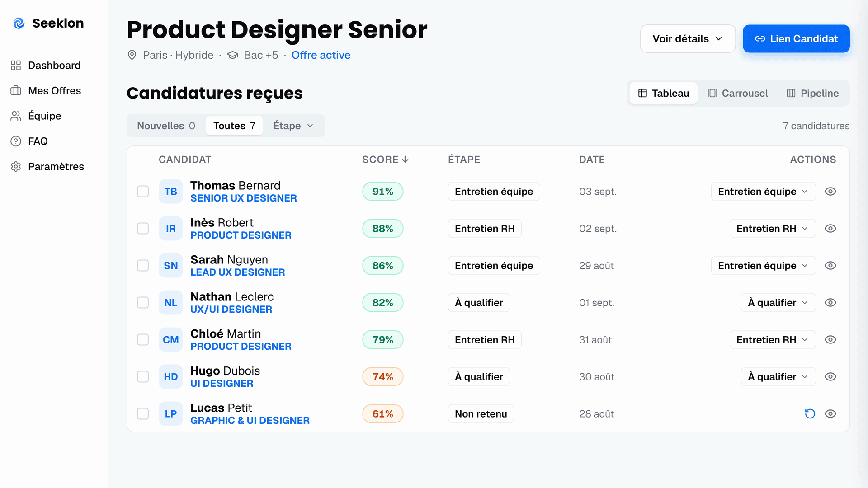
Task: Open Lucas Petit's candidate name
Action: click(x=221, y=408)
